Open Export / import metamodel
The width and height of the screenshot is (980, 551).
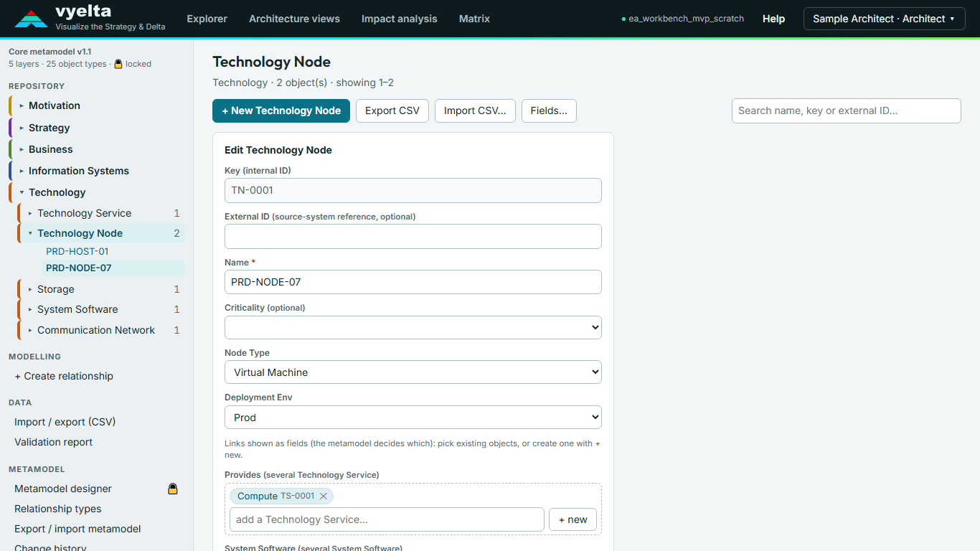(x=77, y=529)
